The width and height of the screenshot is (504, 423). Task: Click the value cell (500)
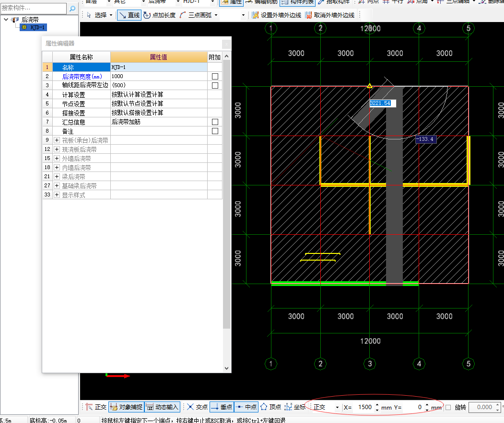(159, 85)
